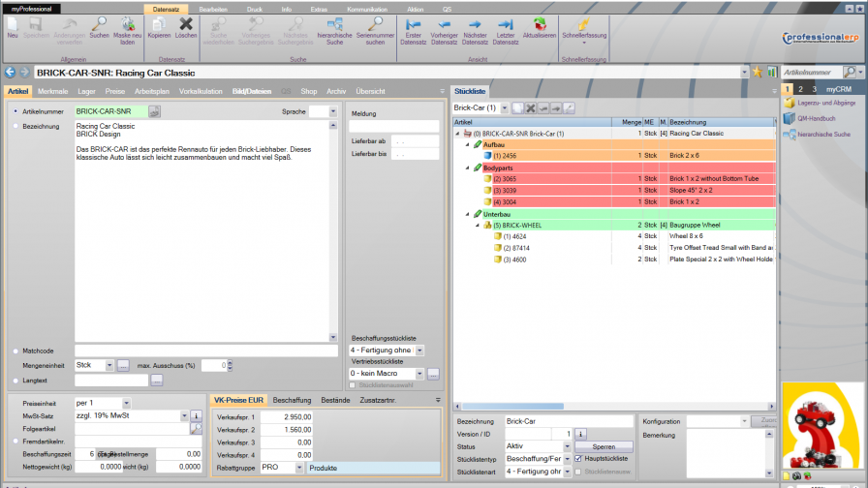Switch to the Kalkulation tab

point(201,91)
